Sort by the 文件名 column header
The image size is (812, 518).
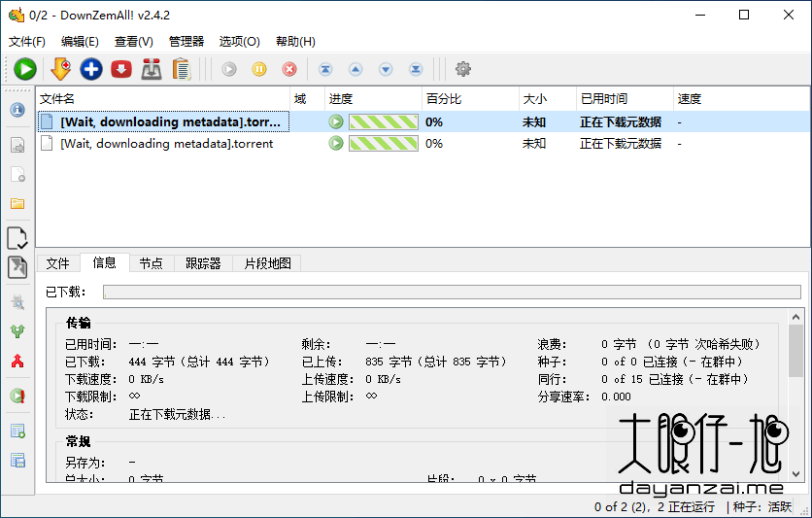point(162,98)
